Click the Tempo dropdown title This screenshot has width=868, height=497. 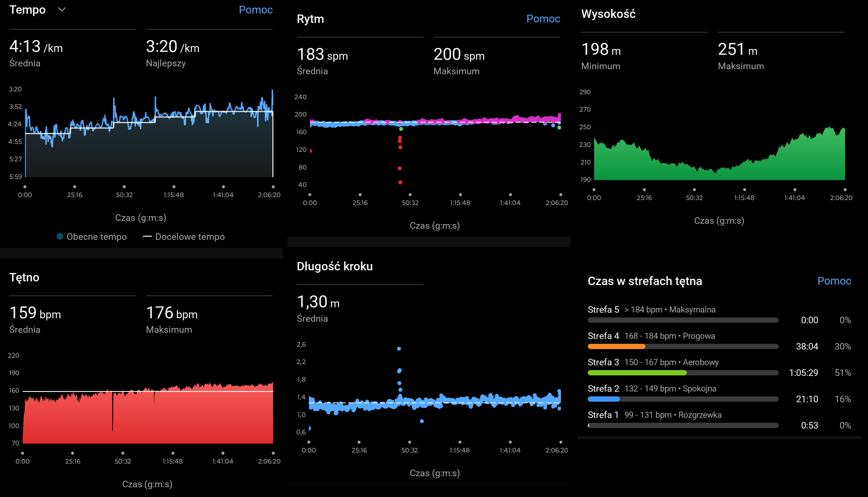pos(27,9)
